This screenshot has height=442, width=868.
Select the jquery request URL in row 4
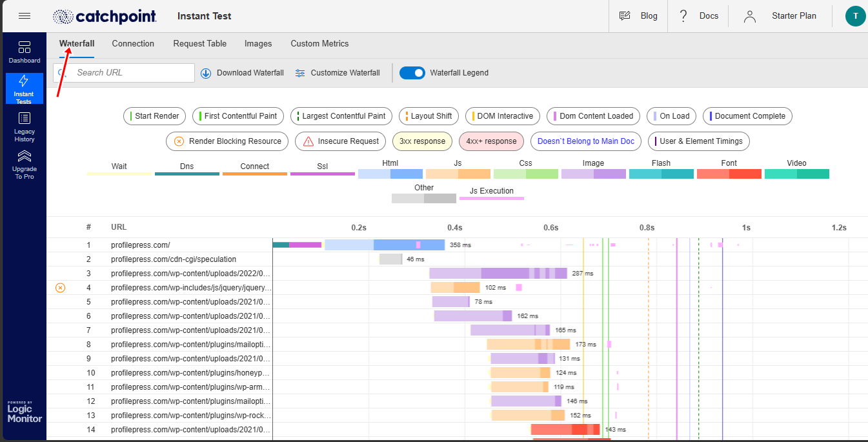point(192,288)
